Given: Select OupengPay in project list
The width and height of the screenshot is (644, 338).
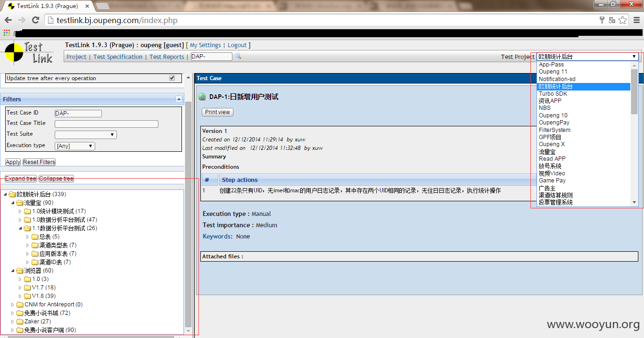Looking at the screenshot, I should 584,123.
